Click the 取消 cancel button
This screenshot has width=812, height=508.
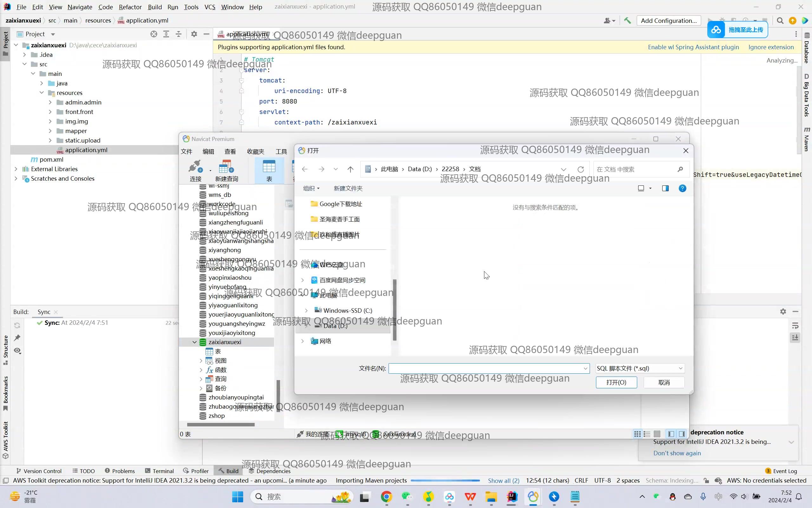pyautogui.click(x=664, y=382)
